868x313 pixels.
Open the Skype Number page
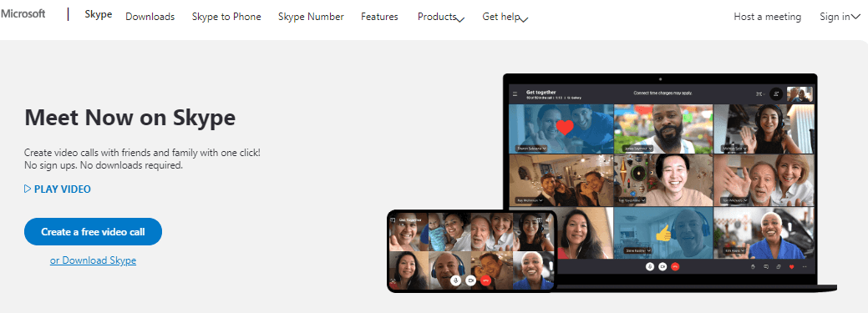pyautogui.click(x=311, y=17)
